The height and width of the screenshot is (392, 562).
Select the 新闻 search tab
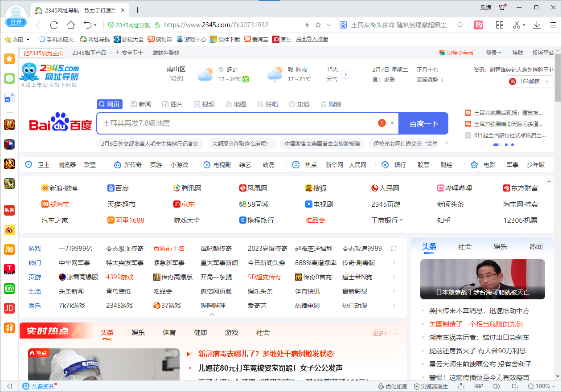point(141,104)
